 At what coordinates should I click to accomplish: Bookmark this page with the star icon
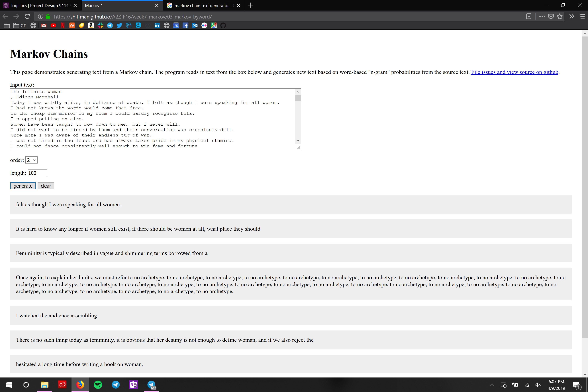560,17
